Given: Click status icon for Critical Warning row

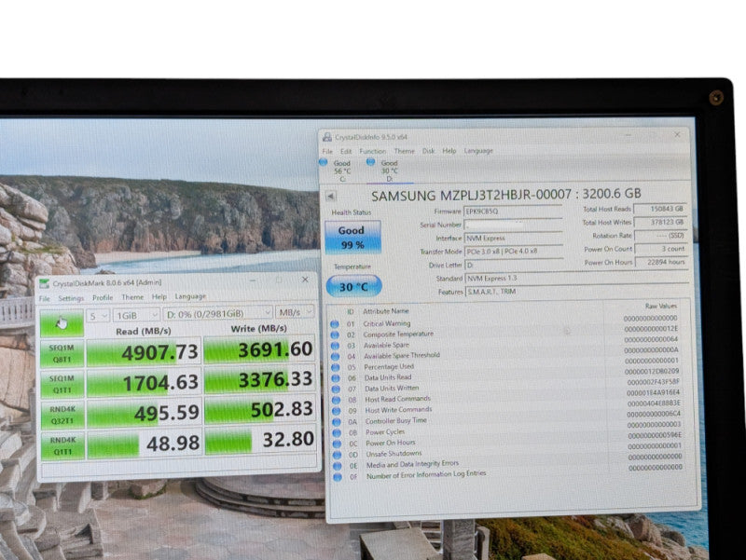Looking at the screenshot, I should tap(335, 324).
